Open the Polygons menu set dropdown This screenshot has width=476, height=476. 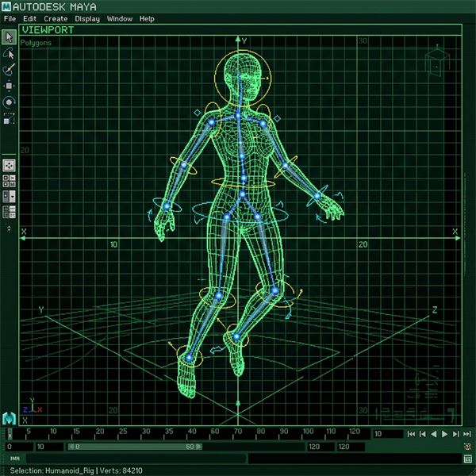pos(36,43)
